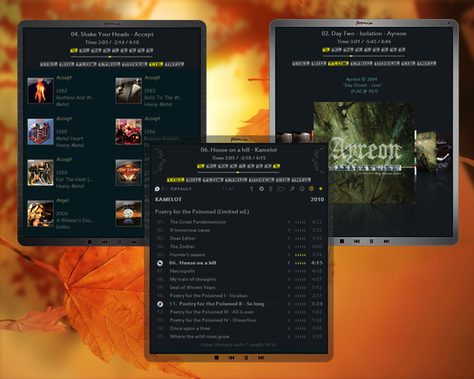Click the seekbar in the Kamelot player

pos(238,172)
